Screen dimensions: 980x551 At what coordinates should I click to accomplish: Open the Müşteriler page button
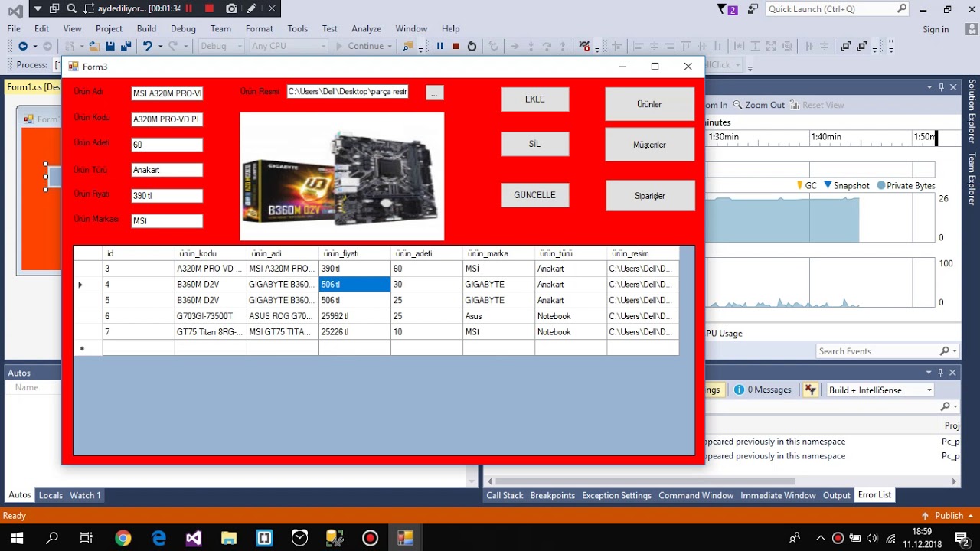click(649, 145)
